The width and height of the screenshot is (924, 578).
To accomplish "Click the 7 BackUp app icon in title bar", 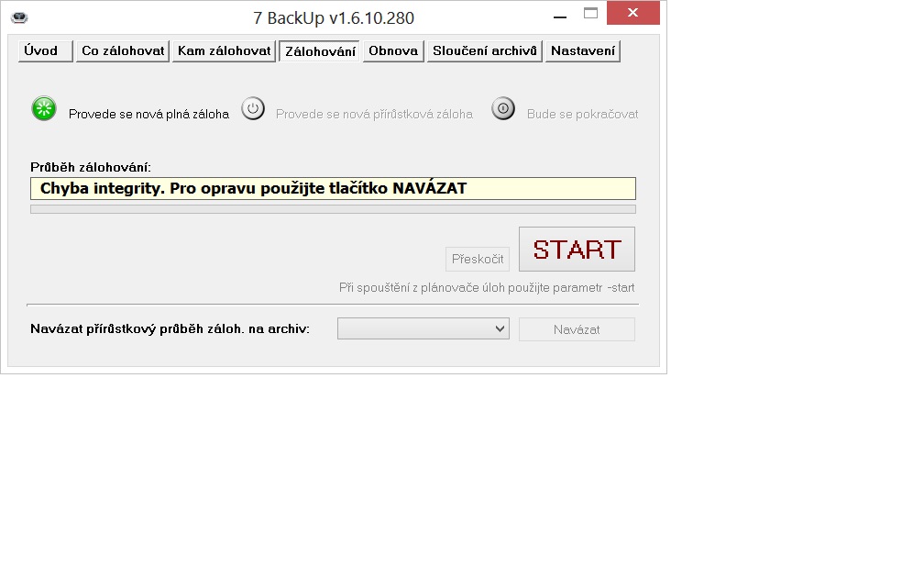I will coord(19,17).
